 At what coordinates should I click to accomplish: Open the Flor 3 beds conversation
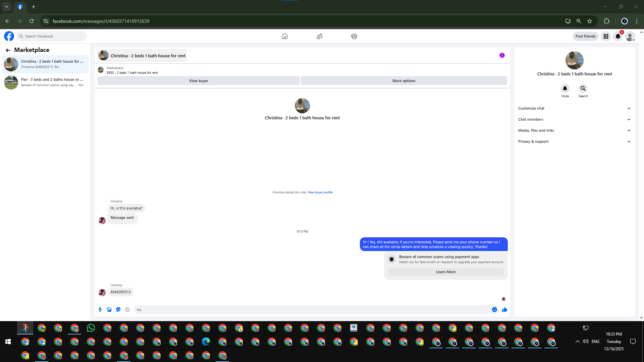click(46, 82)
